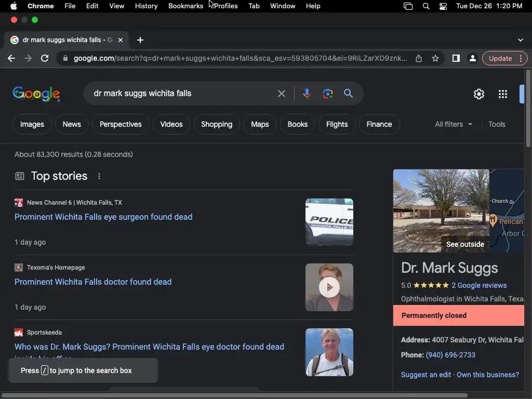Open the Bookmarks menu
532x399 pixels.
(x=185, y=6)
